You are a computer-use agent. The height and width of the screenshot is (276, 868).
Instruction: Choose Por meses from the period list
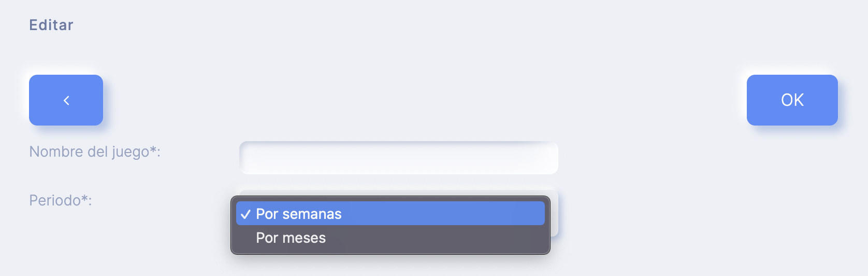(x=390, y=238)
